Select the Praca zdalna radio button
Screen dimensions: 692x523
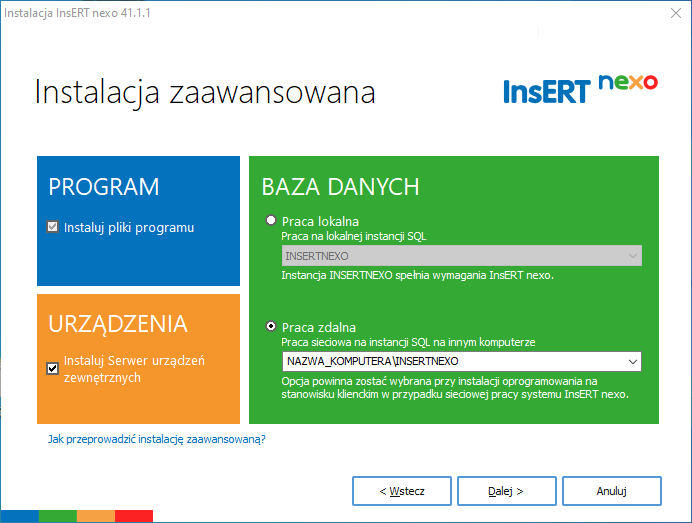(x=271, y=327)
